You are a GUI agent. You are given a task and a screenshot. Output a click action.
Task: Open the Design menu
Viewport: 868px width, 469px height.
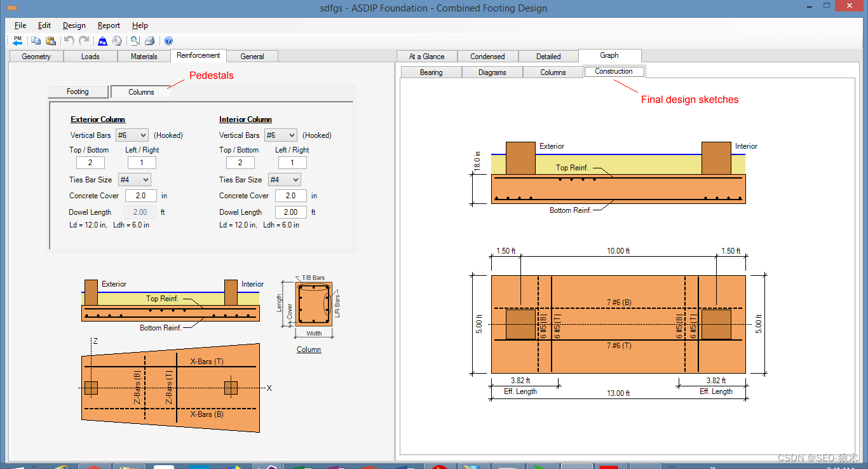pos(74,25)
